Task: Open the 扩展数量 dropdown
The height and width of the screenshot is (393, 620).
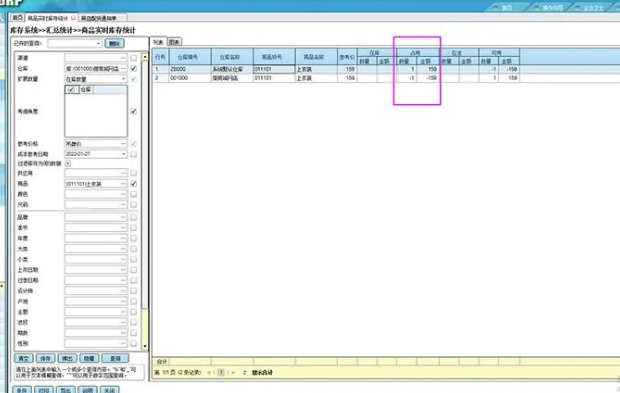Action: coord(123,79)
